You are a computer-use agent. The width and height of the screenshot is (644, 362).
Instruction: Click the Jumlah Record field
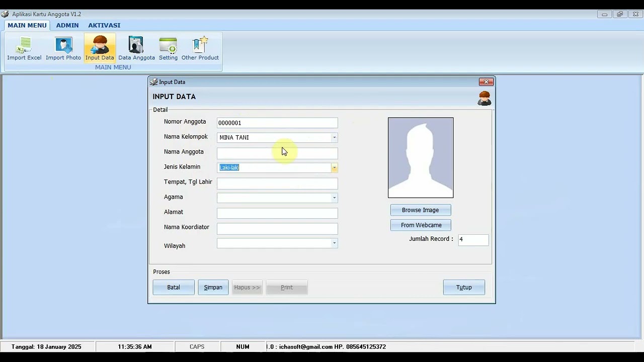pos(473,240)
